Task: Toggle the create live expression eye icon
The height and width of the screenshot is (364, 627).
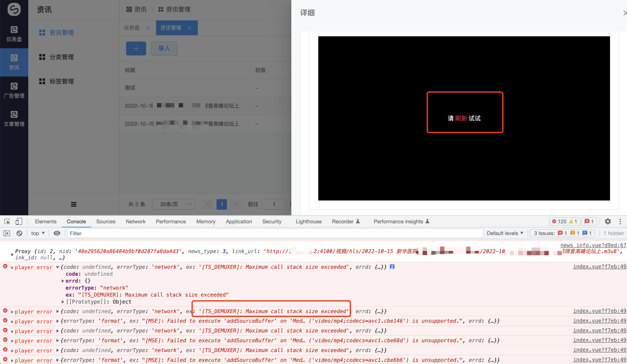Action: click(57, 233)
